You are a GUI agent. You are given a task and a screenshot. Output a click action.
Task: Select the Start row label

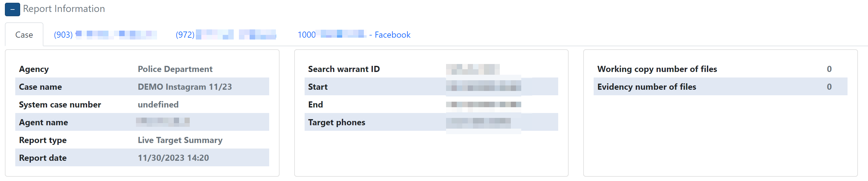(318, 87)
